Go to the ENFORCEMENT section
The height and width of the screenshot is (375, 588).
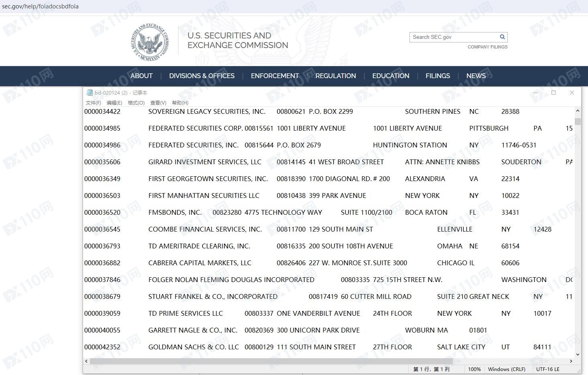coord(275,76)
